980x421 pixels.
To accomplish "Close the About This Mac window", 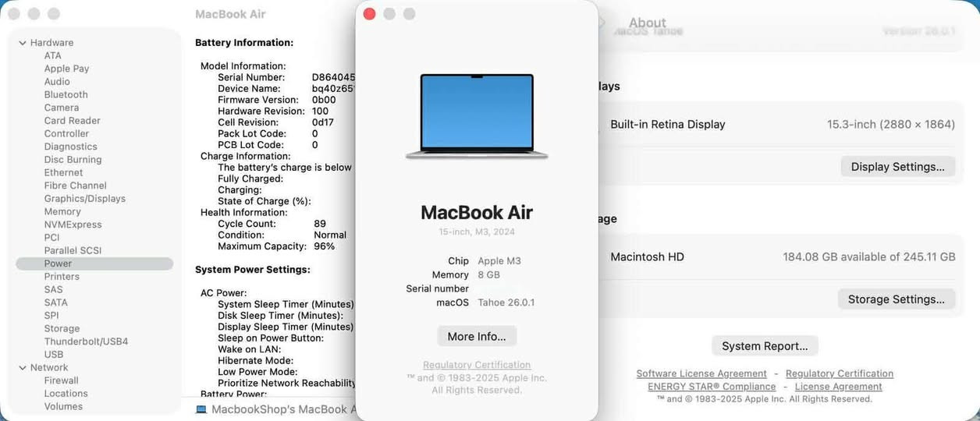I will 370,14.
